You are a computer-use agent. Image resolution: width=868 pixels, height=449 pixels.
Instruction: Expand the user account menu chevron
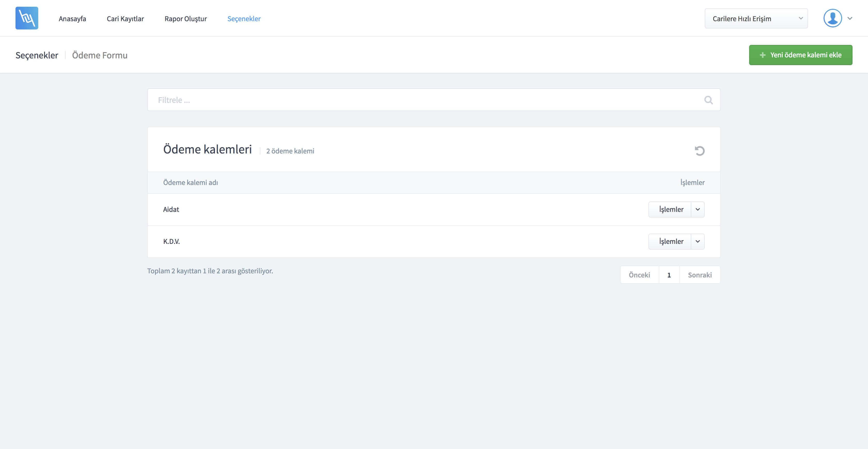(850, 19)
